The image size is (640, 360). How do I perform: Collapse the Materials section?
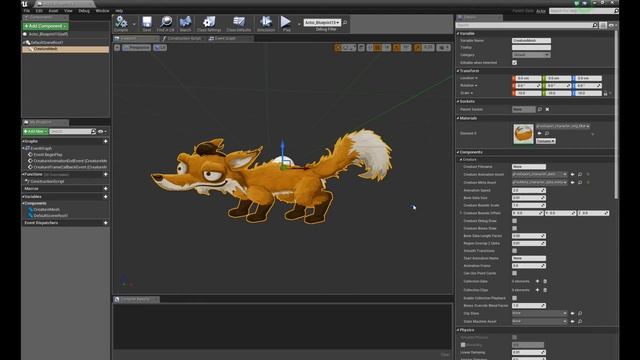(458, 118)
